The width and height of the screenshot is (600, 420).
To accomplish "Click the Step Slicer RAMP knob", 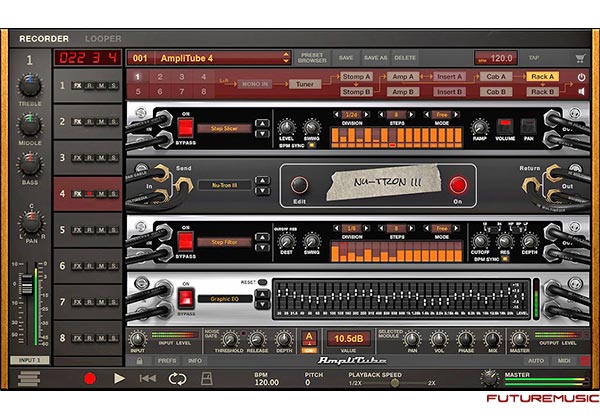I will (479, 127).
